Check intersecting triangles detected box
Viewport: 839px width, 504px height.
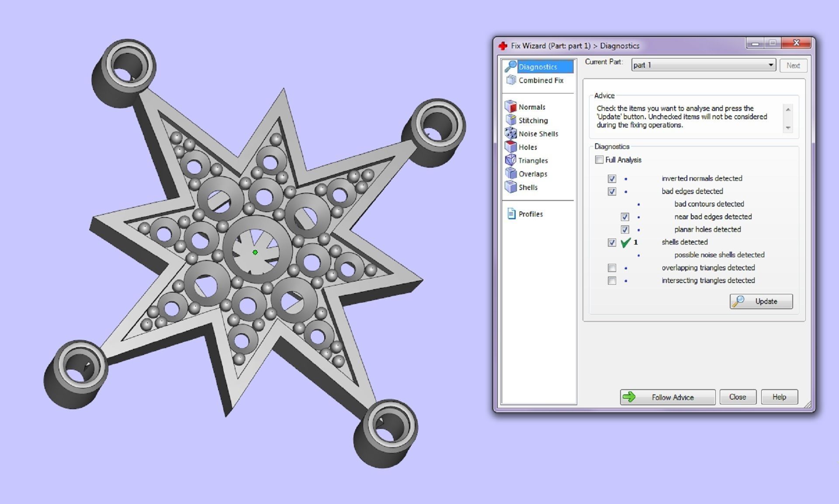click(x=612, y=280)
